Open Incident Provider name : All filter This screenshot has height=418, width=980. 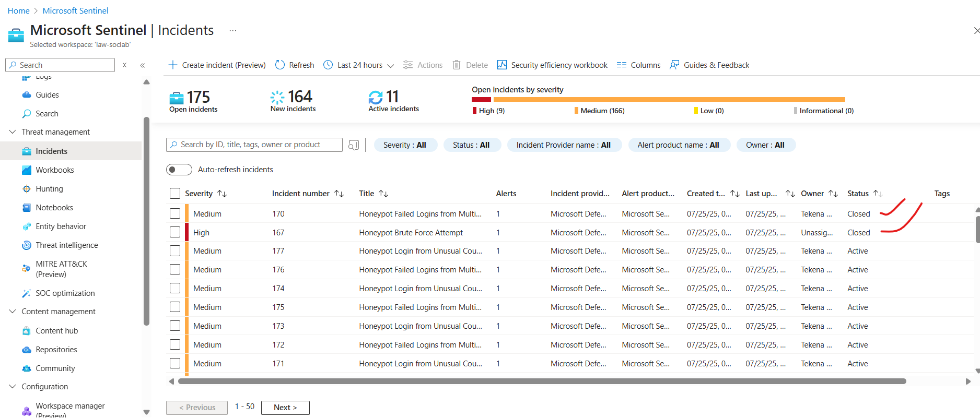tap(564, 145)
